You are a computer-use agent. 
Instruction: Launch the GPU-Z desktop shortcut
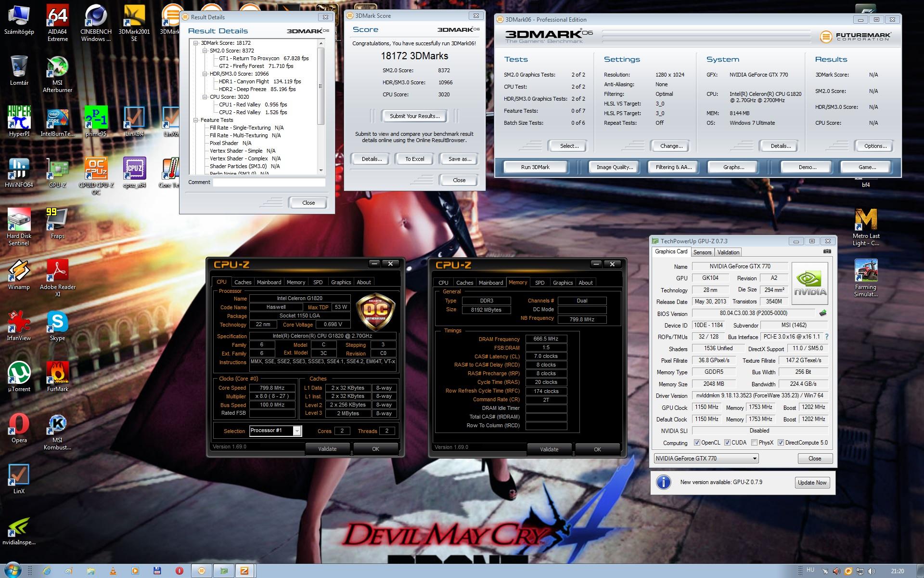click(x=57, y=173)
